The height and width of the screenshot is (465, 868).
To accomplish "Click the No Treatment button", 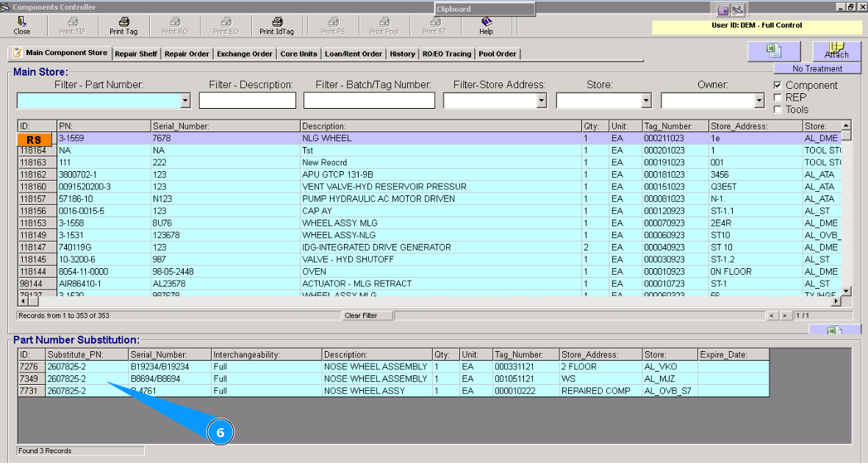I will [x=817, y=69].
